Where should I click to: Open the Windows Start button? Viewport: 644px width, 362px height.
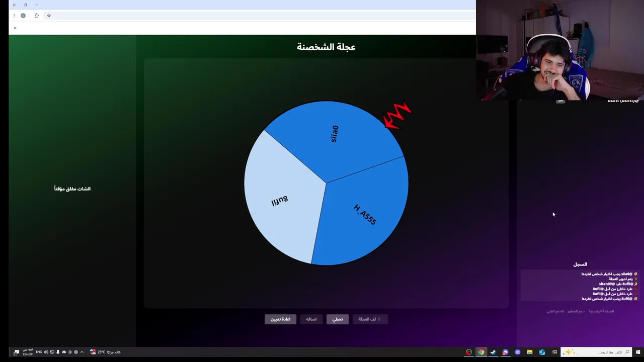coord(637,352)
